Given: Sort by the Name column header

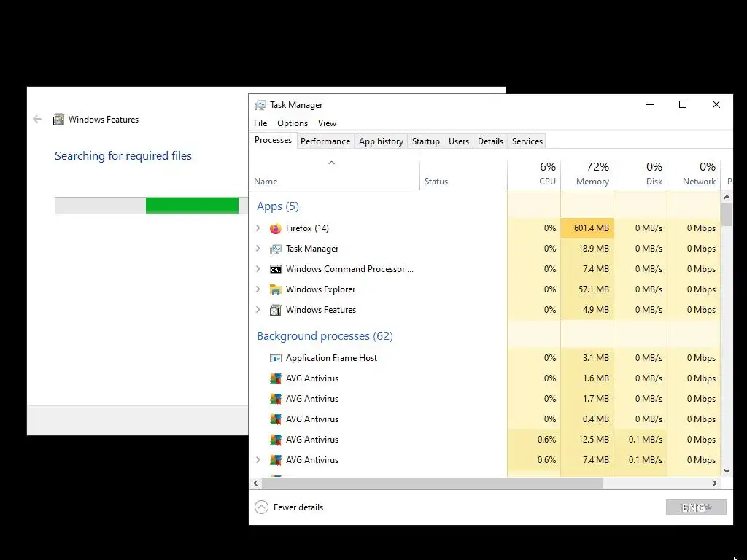Looking at the screenshot, I should point(334,175).
